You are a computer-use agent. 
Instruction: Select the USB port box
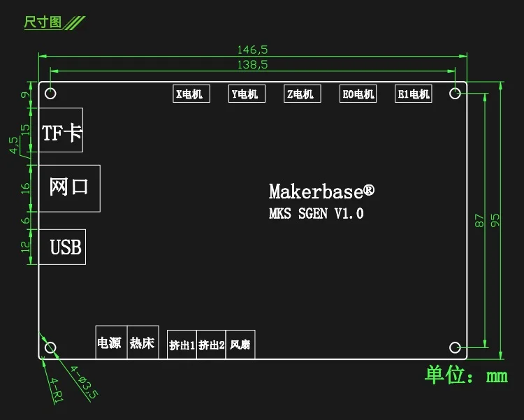tap(62, 247)
